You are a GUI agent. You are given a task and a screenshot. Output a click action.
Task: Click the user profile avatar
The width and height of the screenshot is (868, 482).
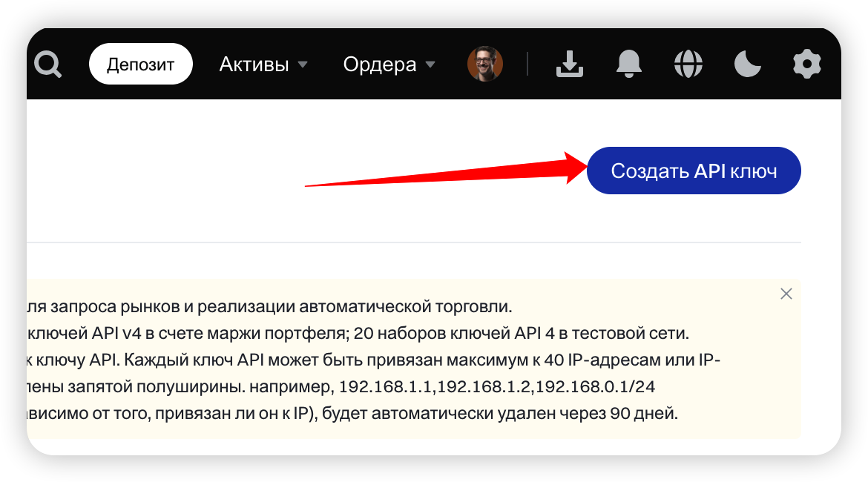pos(485,65)
